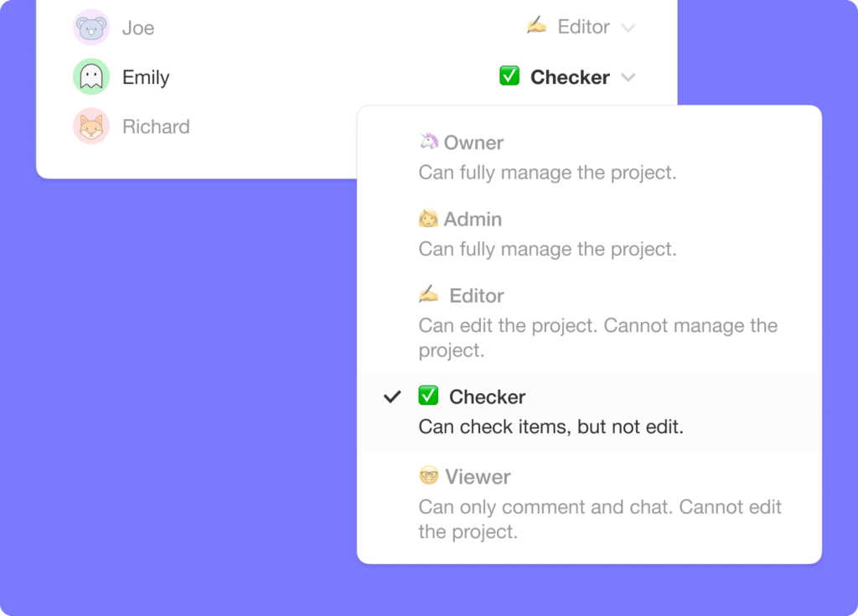Viewport: 858px width, 616px height.
Task: Click Emily's ghost avatar
Action: (90, 76)
